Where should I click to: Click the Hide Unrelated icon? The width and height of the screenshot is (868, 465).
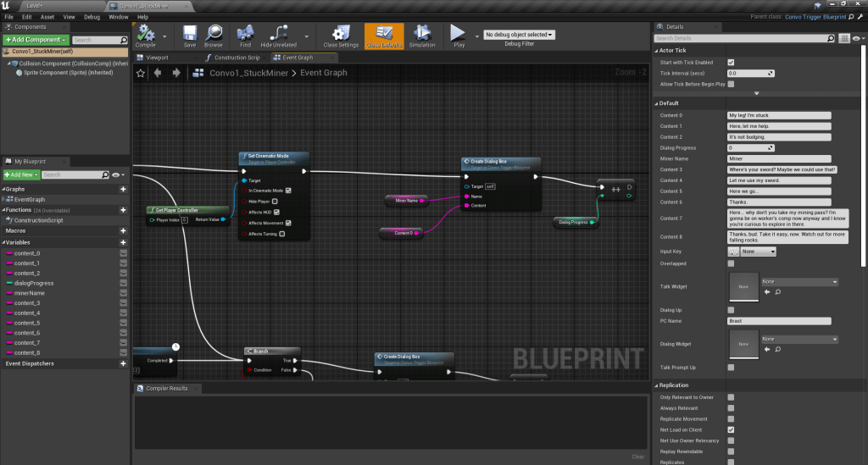point(278,35)
